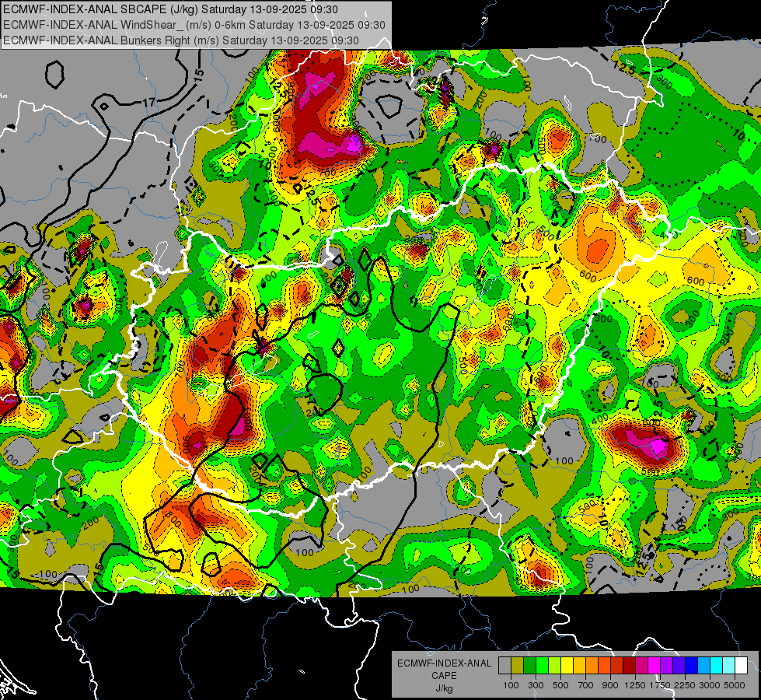Screen dimensions: 761x700
Task: Click the WindShear 0-6km title line
Action: (x=194, y=25)
